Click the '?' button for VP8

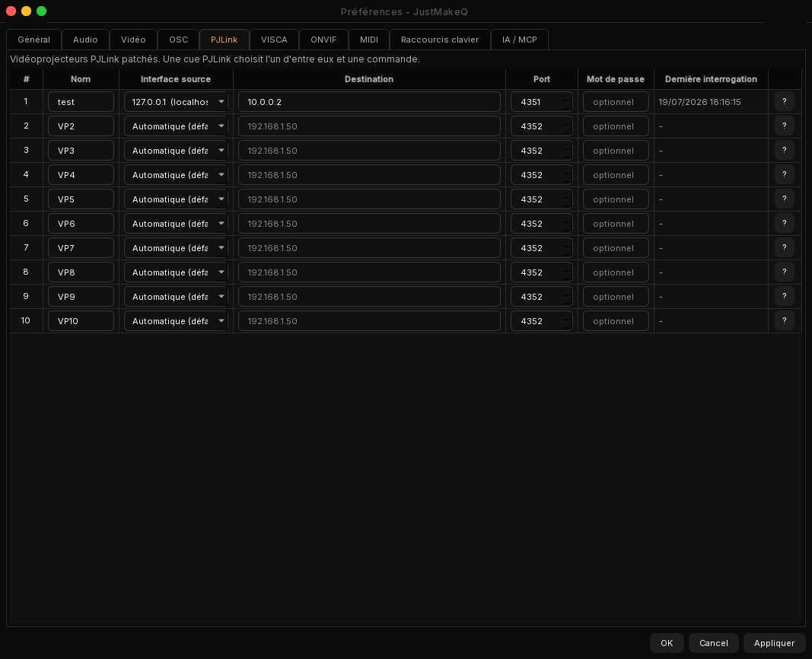coord(784,272)
